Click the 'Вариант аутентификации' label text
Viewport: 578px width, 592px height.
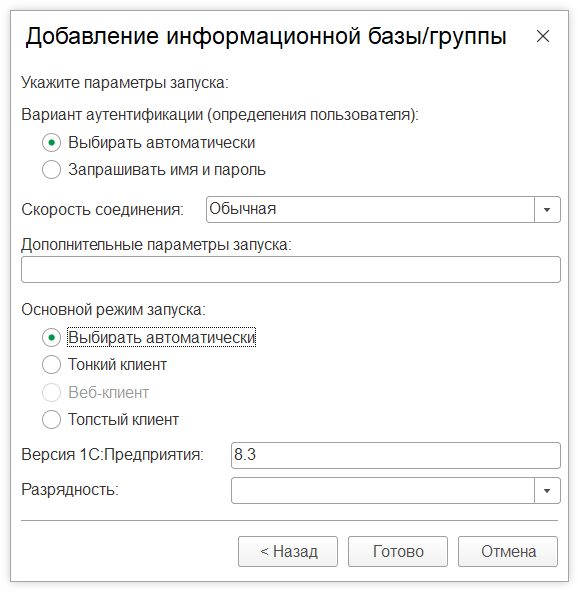pyautogui.click(x=220, y=114)
